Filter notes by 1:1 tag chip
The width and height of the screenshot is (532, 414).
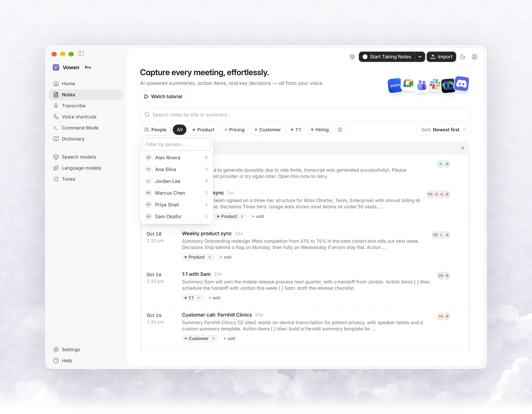296,130
